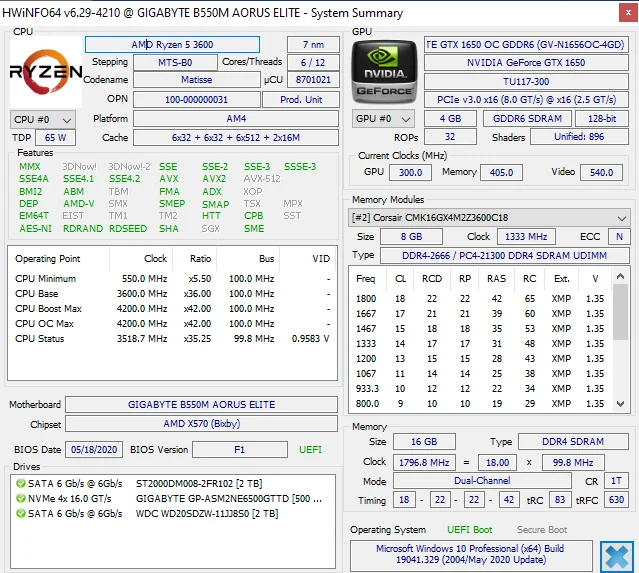
Task: Click the 128-bit bus width value
Action: click(x=602, y=119)
